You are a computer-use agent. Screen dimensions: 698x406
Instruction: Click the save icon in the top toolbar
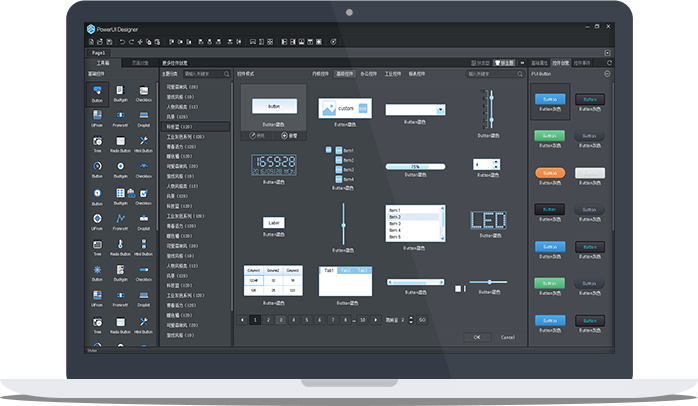pos(110,42)
